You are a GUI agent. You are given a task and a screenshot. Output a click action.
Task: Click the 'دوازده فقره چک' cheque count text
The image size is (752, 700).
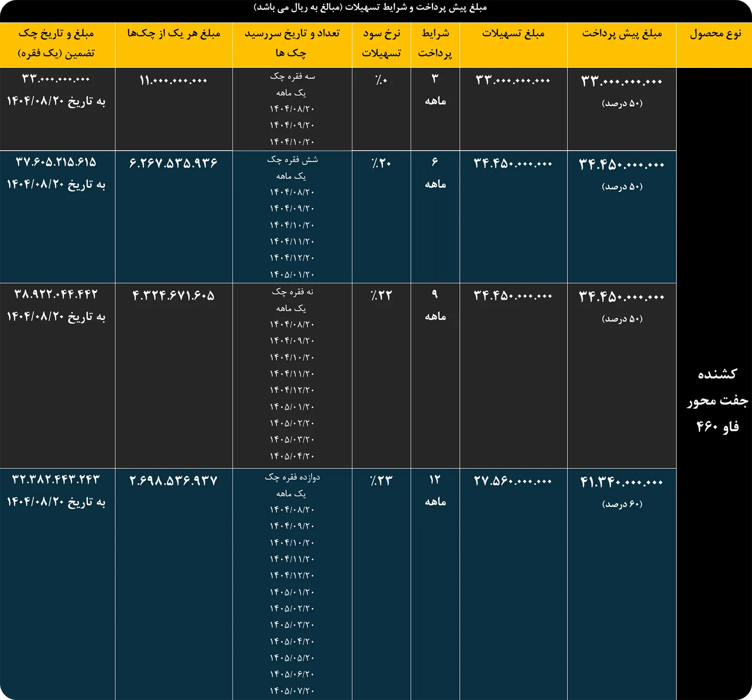(292, 477)
